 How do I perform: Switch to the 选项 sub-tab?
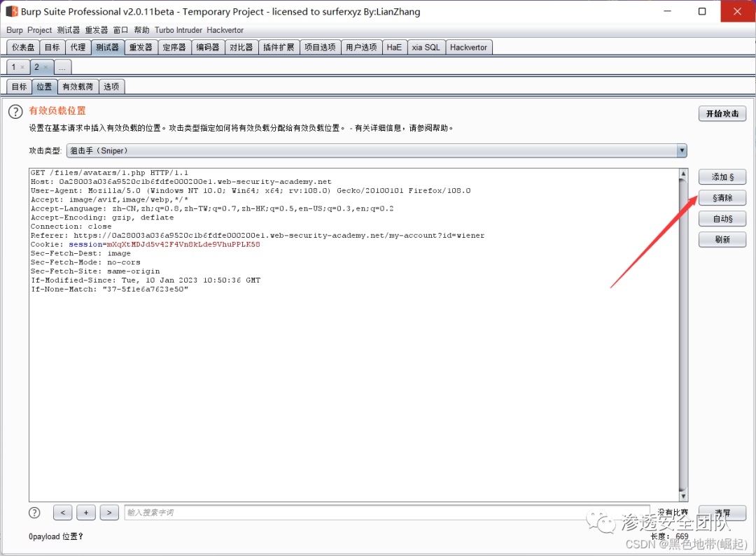click(111, 87)
